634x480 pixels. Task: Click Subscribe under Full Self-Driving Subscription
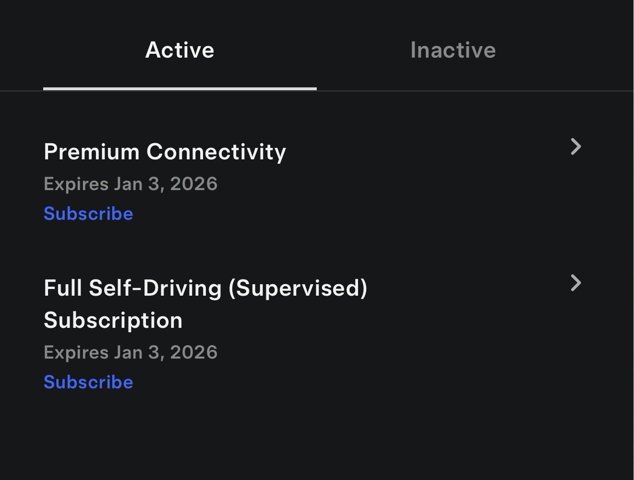pyautogui.click(x=88, y=382)
